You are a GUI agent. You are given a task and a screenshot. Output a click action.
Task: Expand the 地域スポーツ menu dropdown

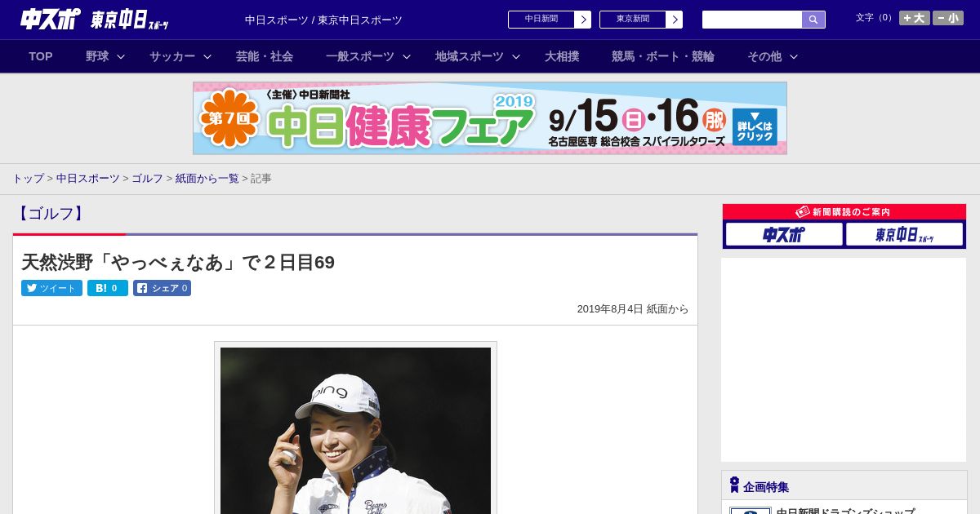pos(478,56)
